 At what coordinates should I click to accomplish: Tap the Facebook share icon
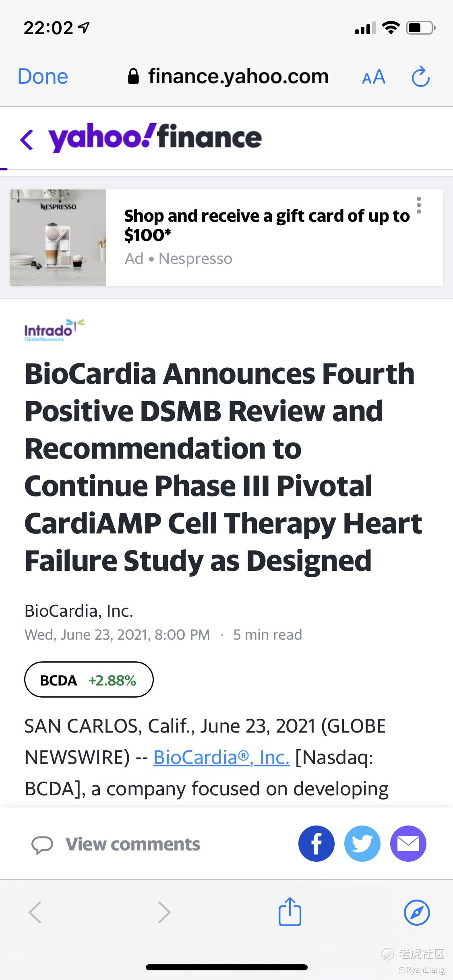click(316, 844)
